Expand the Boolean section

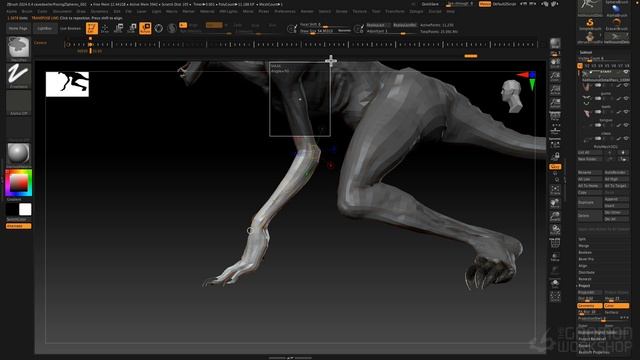click(585, 252)
